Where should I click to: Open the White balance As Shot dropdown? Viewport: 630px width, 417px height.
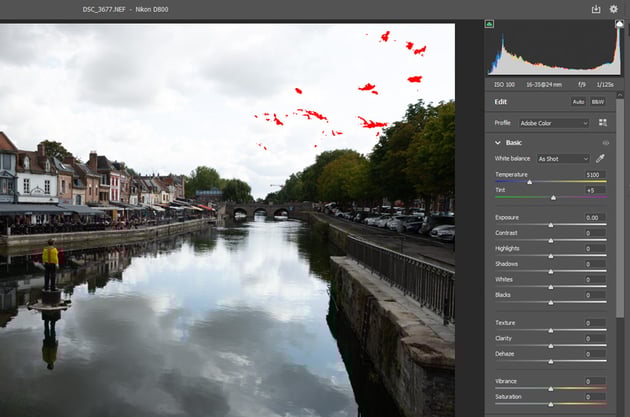coord(564,158)
